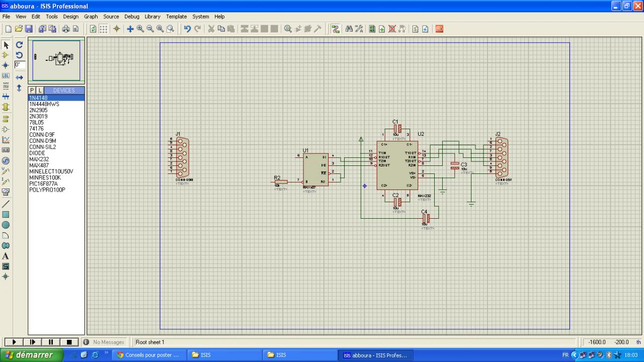
Task: Toggle the Wire Autorouter button
Action: (x=336, y=29)
